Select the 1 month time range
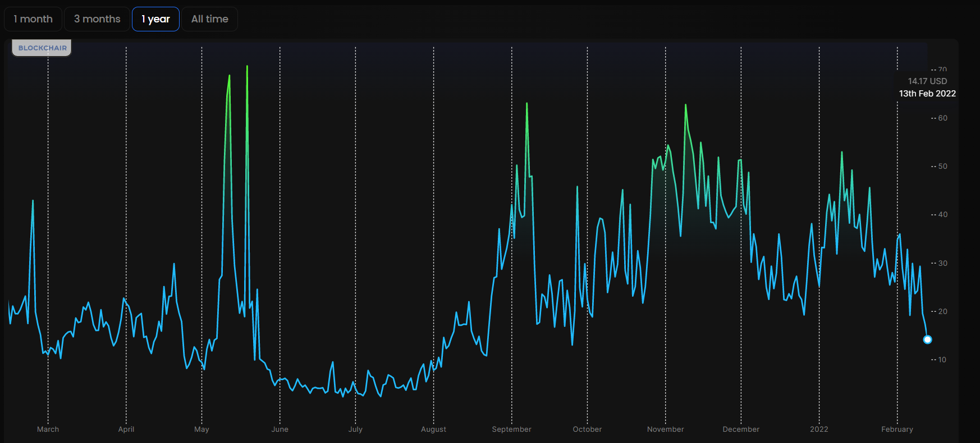This screenshot has width=980, height=443. click(33, 19)
